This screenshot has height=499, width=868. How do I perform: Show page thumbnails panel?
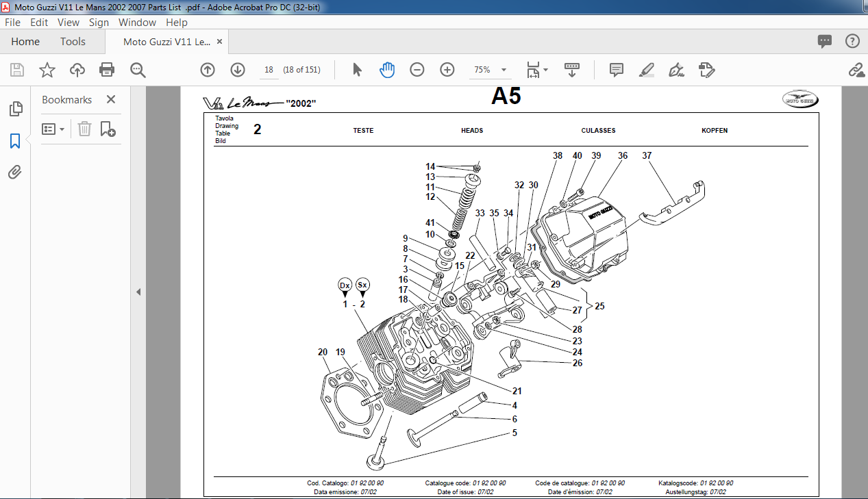point(15,108)
